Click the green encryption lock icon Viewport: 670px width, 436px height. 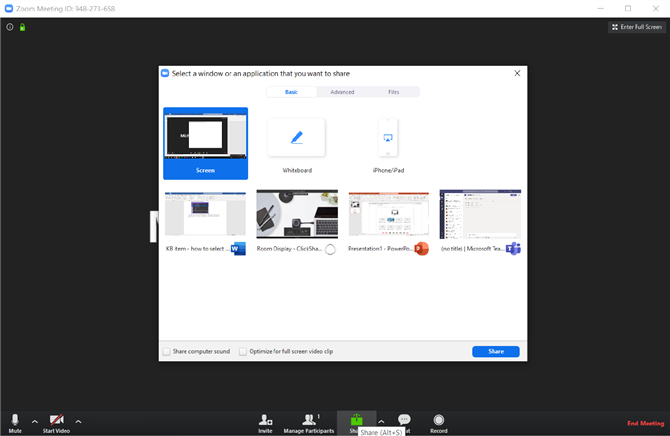pos(22,27)
